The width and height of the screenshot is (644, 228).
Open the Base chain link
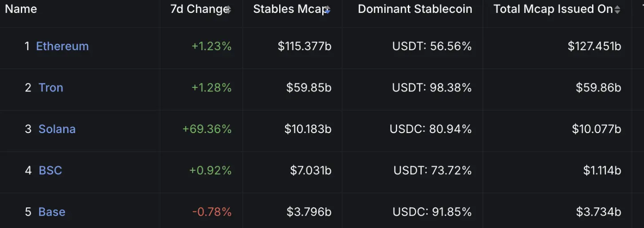pyautogui.click(x=52, y=212)
